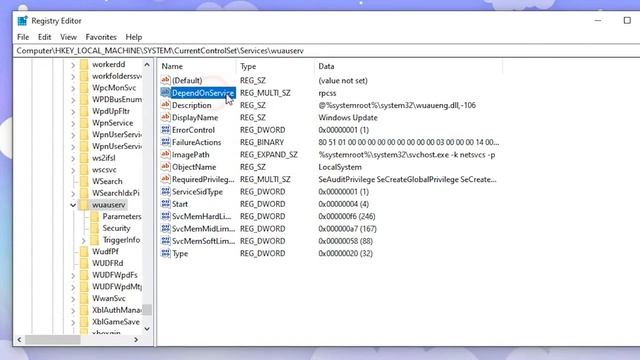Sort values by Name column header

[x=197, y=66]
